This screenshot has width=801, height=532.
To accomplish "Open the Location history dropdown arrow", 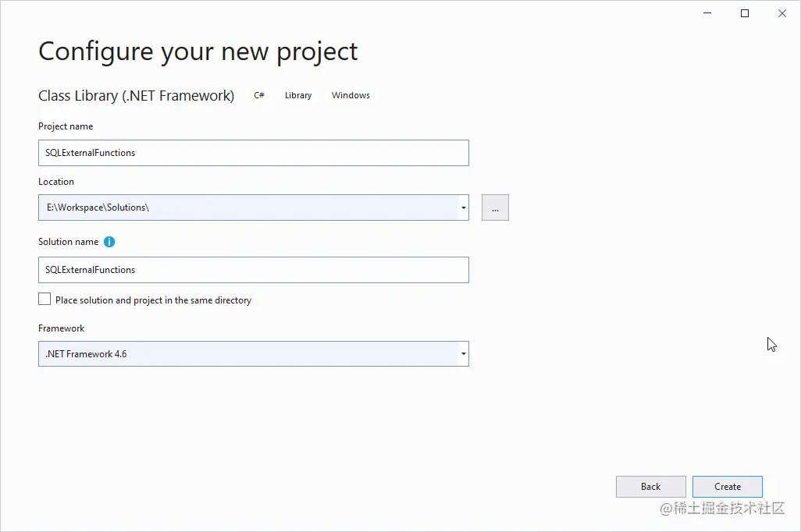I will click(x=463, y=207).
